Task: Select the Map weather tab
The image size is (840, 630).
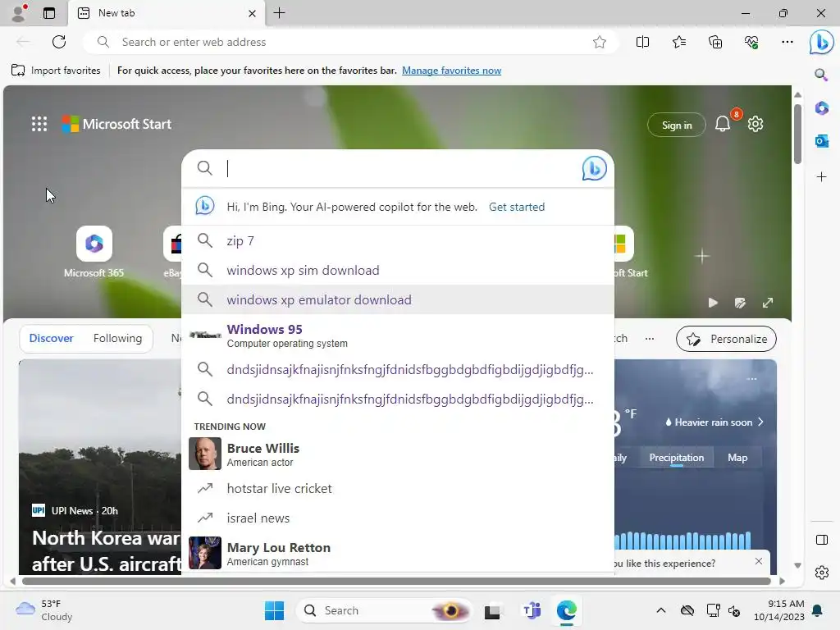Action: click(x=737, y=458)
